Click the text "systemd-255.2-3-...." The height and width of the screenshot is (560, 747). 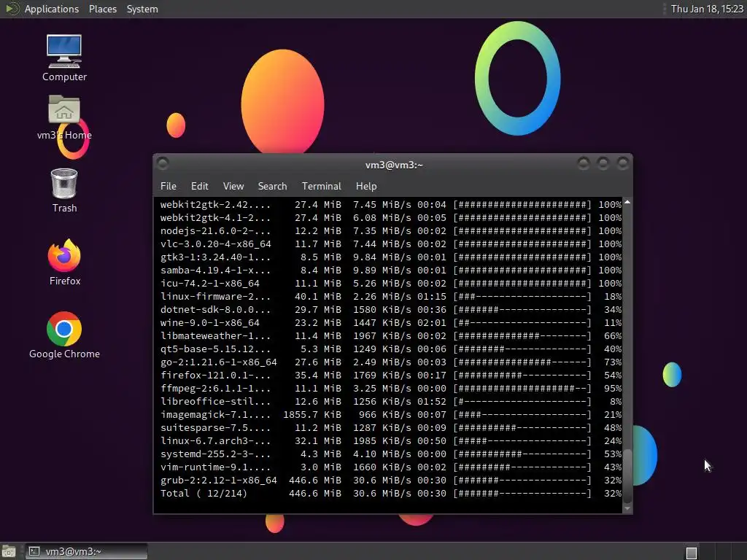click(215, 454)
